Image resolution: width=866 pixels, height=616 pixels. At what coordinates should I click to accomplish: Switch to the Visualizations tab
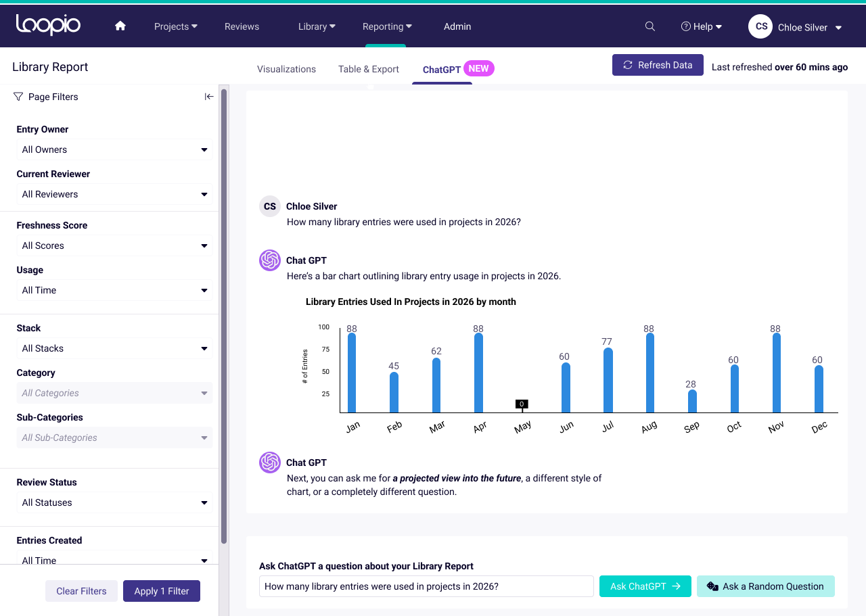point(286,69)
